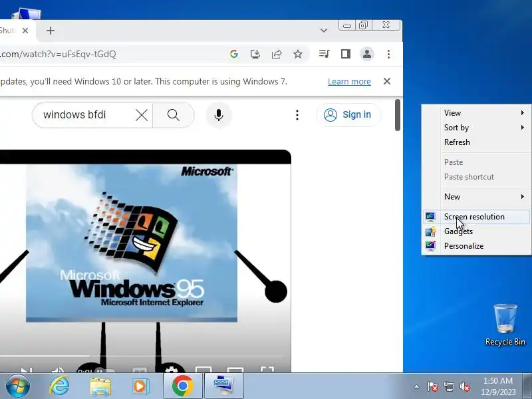Launch Internet Explorer from the taskbar
Viewport: 532px width, 399px height.
click(59, 386)
